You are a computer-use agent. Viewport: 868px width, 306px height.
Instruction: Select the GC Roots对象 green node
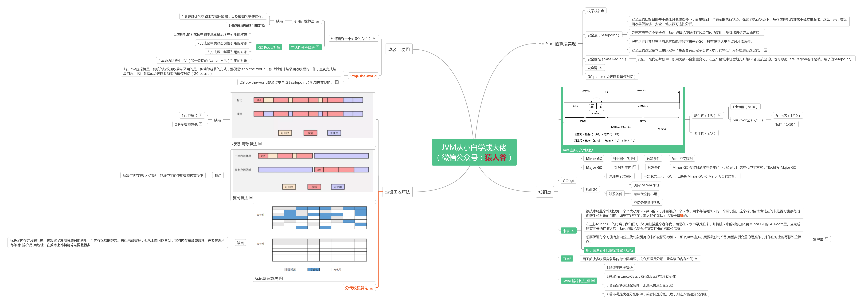coord(269,48)
